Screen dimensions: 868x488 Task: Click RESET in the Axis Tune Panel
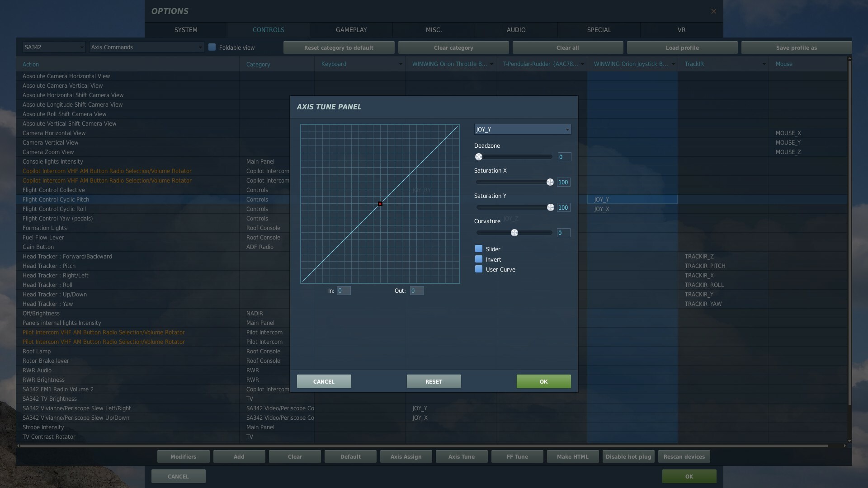coord(434,381)
